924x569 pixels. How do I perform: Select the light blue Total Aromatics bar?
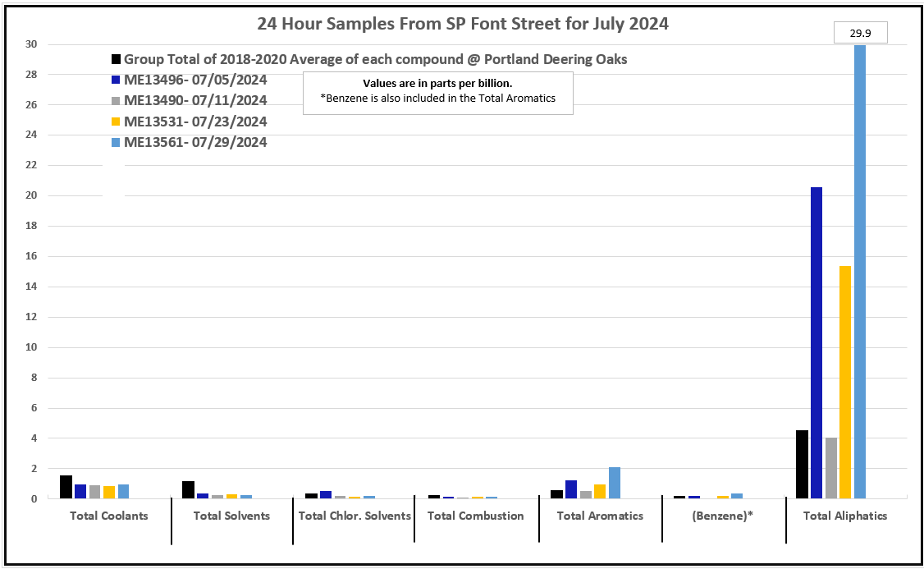pyautogui.click(x=615, y=483)
